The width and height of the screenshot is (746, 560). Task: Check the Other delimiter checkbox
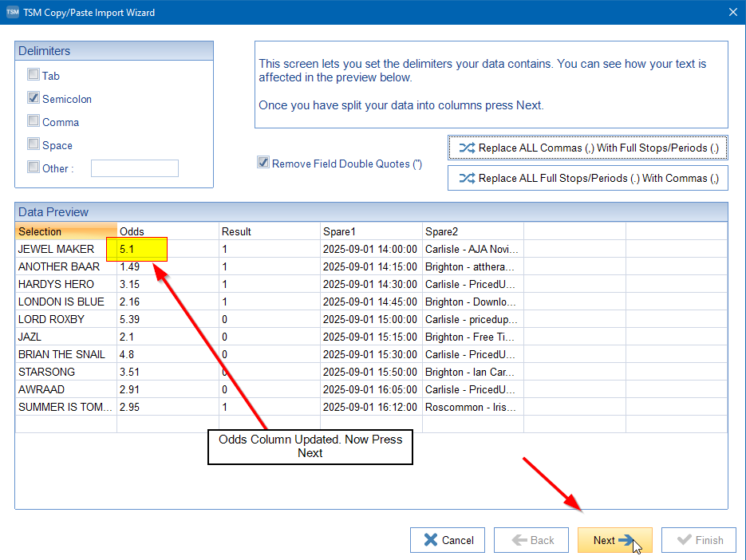[34, 168]
